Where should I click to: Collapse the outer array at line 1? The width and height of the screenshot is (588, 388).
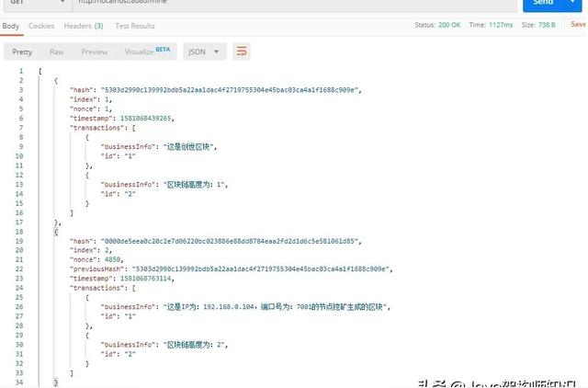tap(40, 71)
